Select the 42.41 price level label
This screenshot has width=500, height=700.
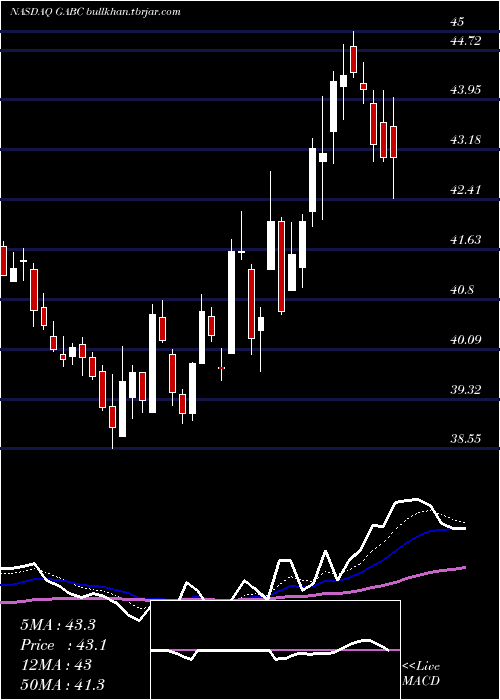point(466,190)
